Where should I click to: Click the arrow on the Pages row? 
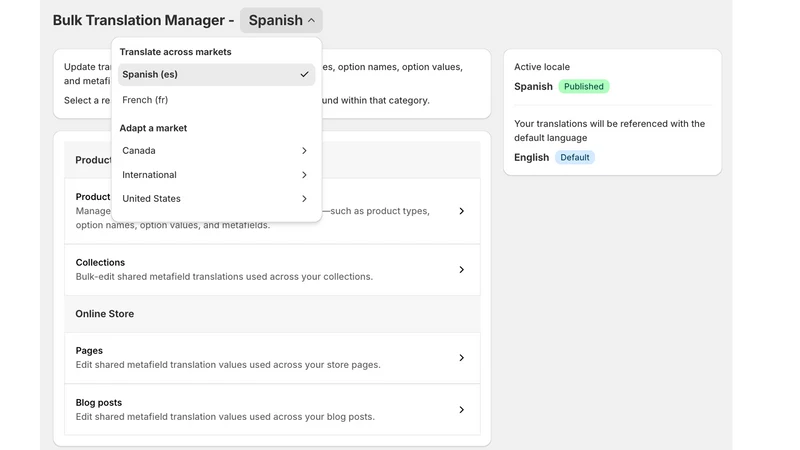tap(461, 358)
